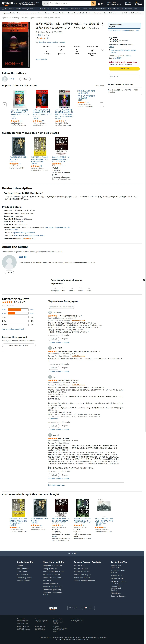The image size is (146, 644).
Task: Click Write a customer review button
Action: [19, 345]
